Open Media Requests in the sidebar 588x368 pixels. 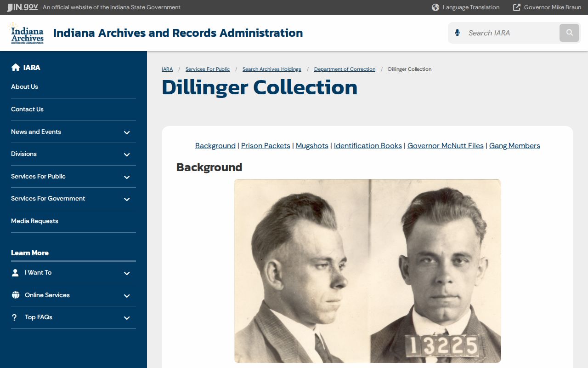tap(34, 221)
